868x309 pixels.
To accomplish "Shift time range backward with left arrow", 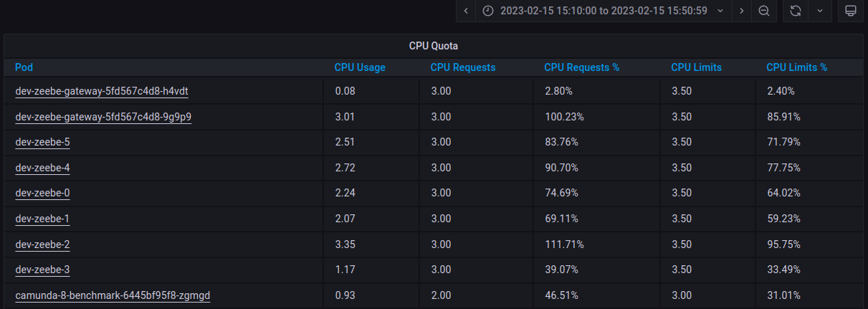I will pyautogui.click(x=466, y=11).
